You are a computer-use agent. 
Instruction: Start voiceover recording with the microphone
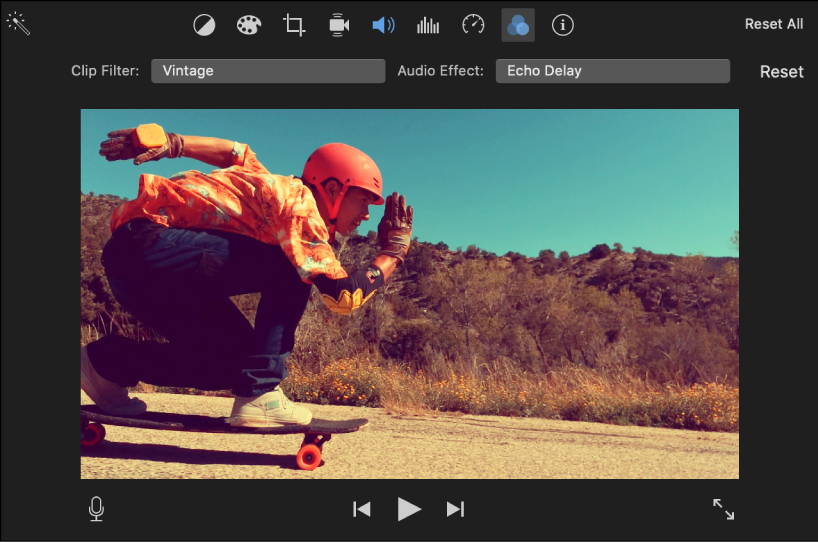point(96,509)
